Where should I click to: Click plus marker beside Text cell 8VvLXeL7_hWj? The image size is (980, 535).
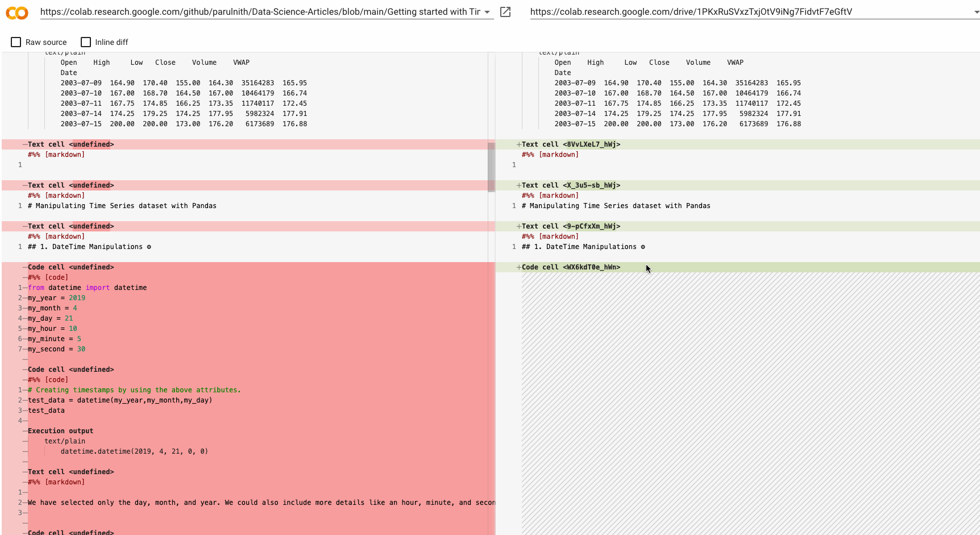(518, 144)
